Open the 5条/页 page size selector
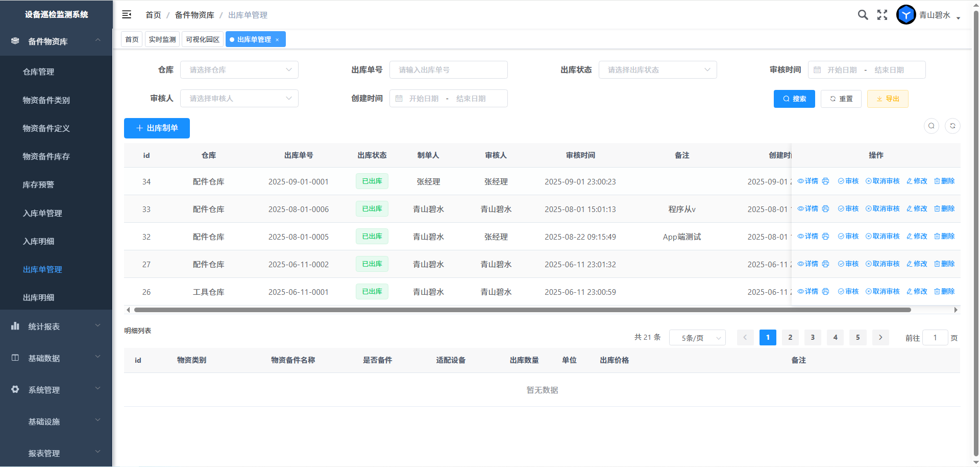 pos(697,338)
